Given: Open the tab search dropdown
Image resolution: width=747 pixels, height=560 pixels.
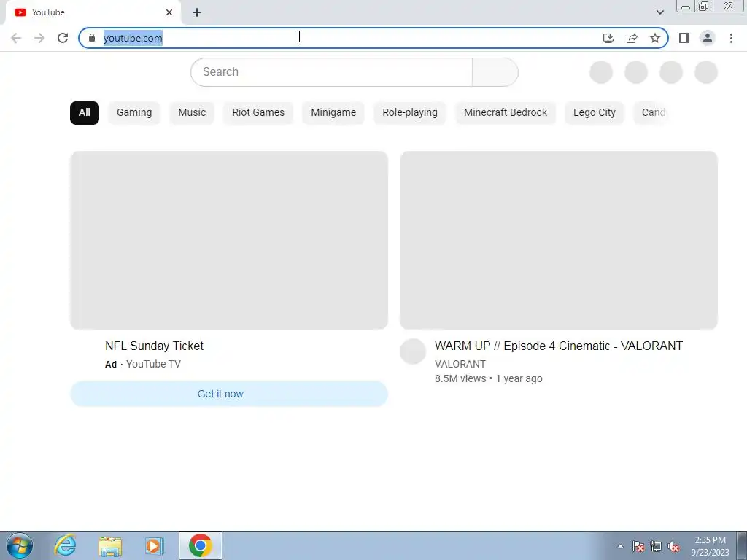Looking at the screenshot, I should click(x=659, y=12).
